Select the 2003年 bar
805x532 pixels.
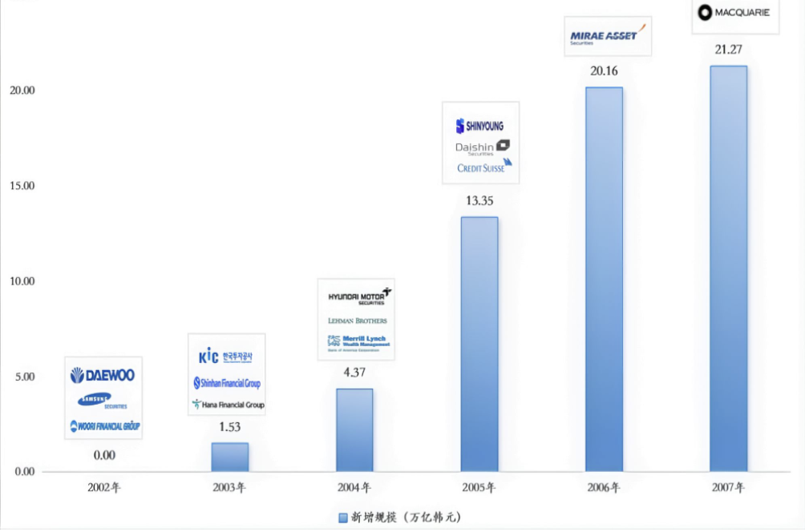(230, 457)
